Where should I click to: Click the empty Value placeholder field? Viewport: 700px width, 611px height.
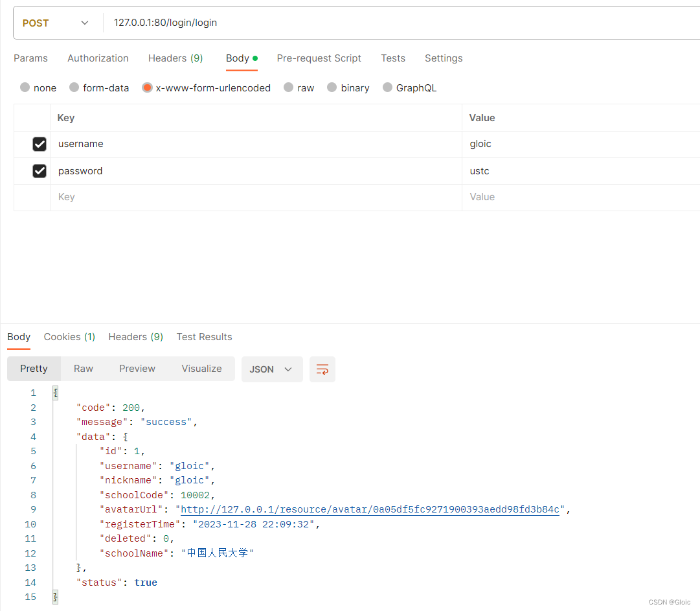pos(581,198)
